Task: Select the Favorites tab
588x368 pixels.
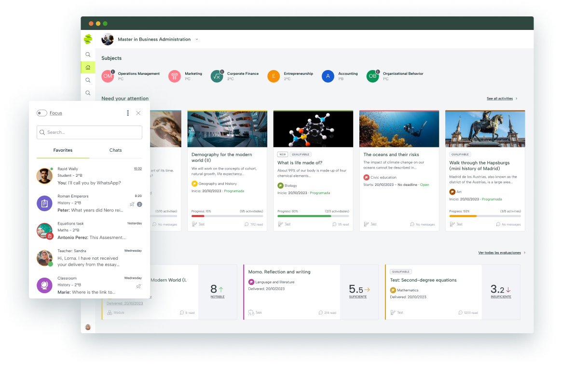Action: [63, 150]
